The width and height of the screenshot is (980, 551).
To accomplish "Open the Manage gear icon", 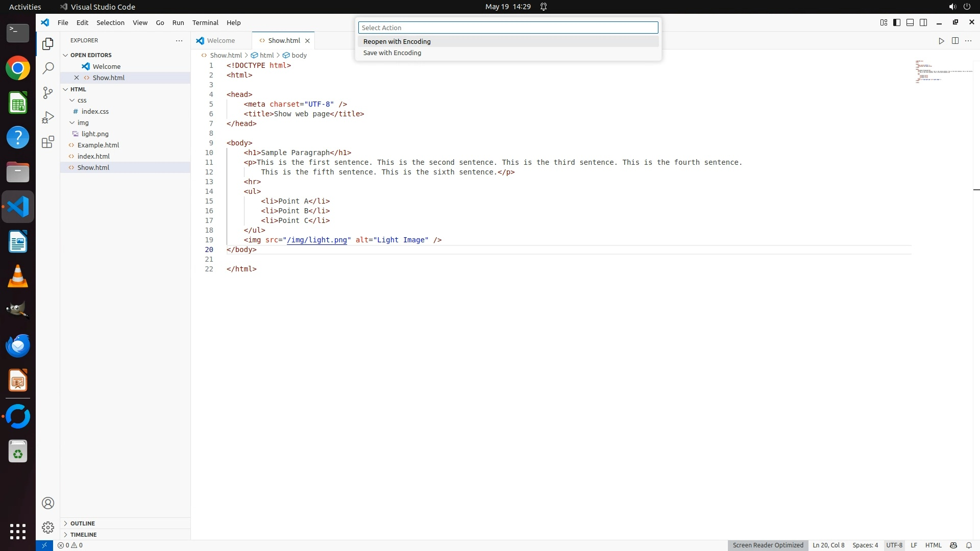I will tap(48, 527).
